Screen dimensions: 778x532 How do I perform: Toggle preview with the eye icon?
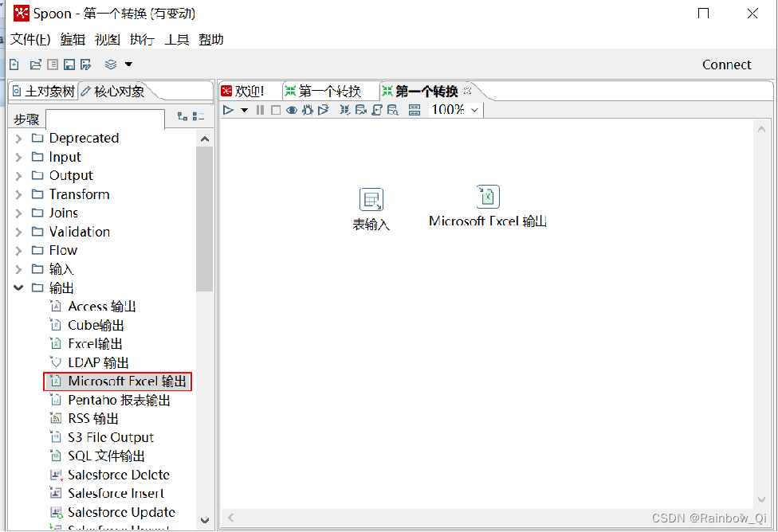(292, 110)
